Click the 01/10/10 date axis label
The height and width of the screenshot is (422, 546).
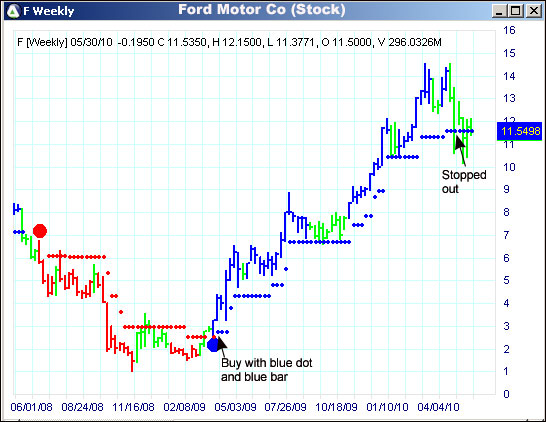[x=387, y=407]
